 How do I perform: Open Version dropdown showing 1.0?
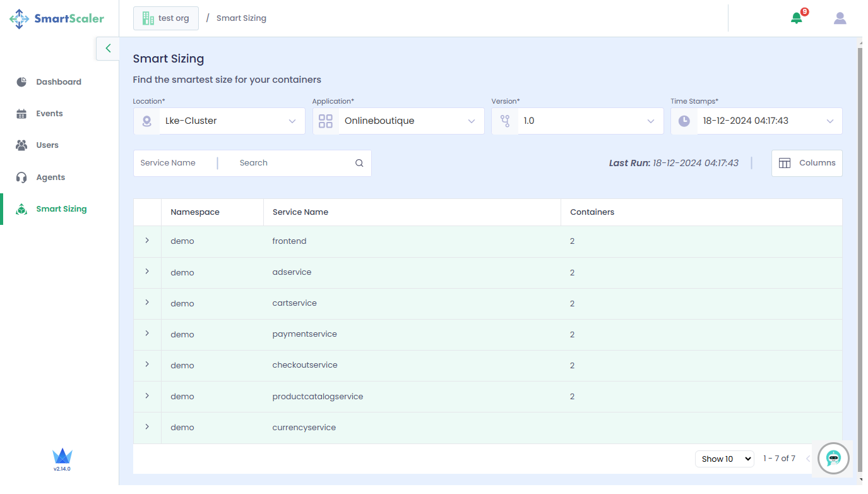pos(578,121)
